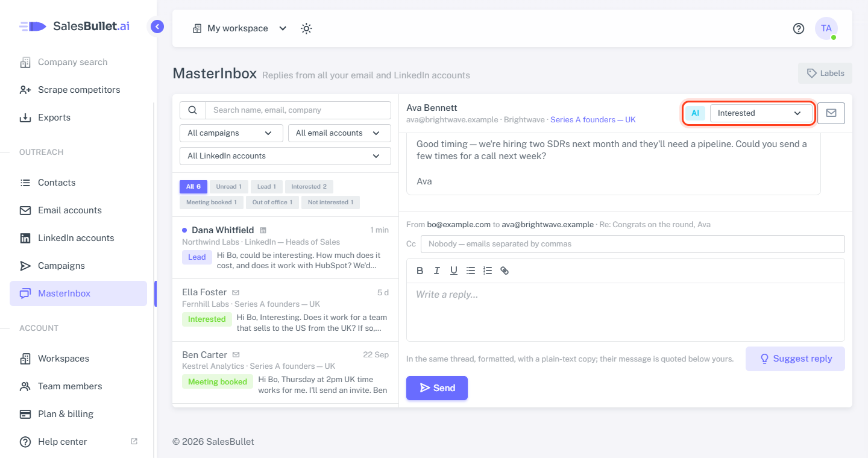Open Ella Foster's conversation

coord(286,310)
